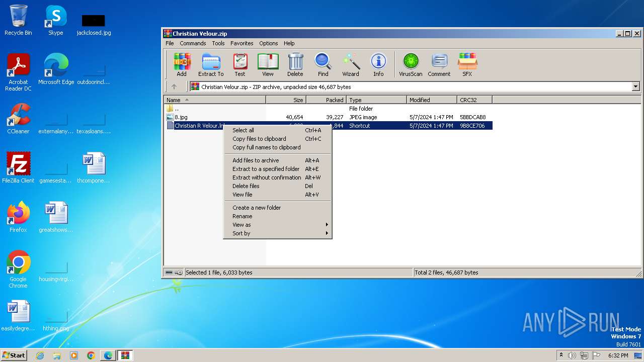Choose Add files to archive
The width and height of the screenshot is (644, 362).
(278, 160)
